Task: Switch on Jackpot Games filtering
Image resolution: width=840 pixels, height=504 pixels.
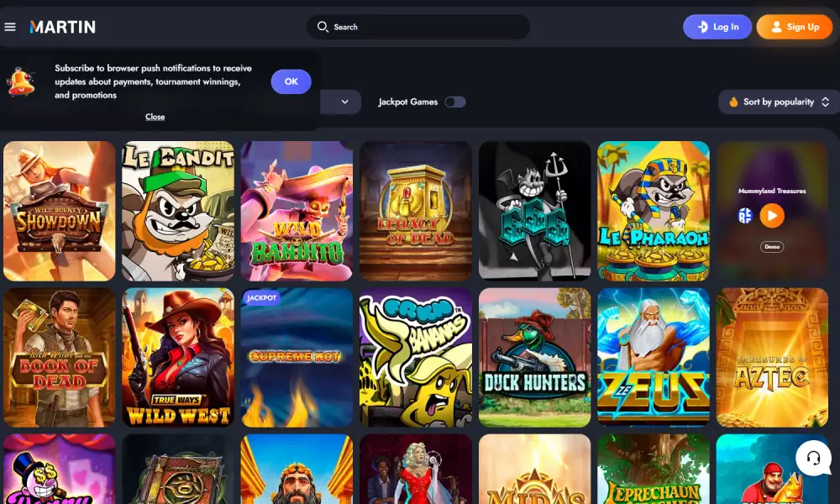Action: tap(454, 101)
